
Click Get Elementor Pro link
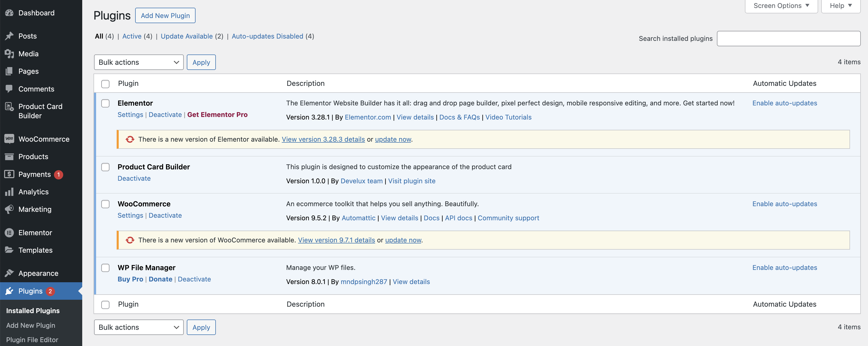tap(217, 115)
